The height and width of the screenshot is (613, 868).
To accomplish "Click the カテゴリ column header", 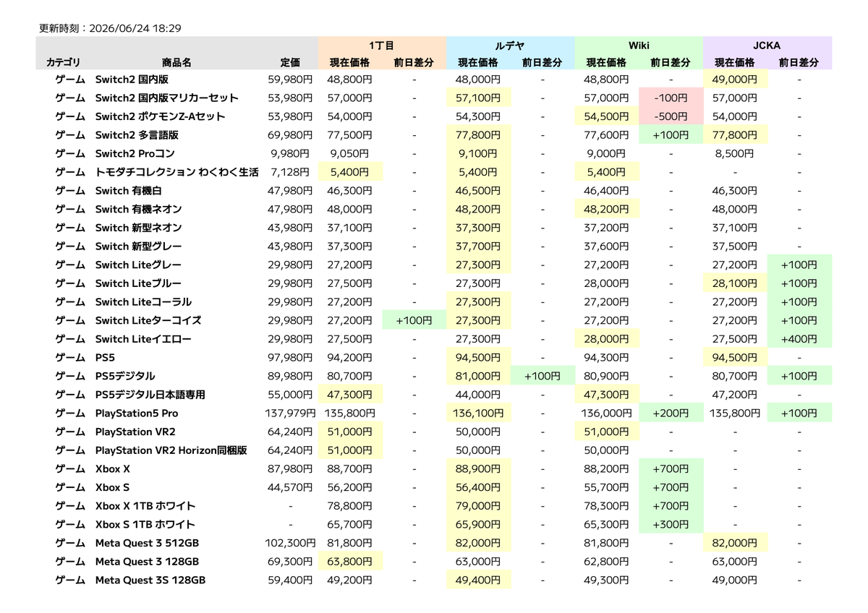I will (63, 63).
